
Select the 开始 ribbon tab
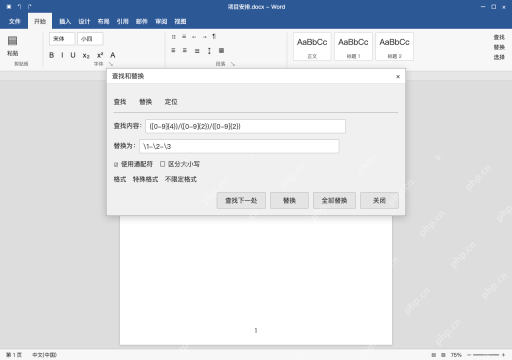point(40,21)
